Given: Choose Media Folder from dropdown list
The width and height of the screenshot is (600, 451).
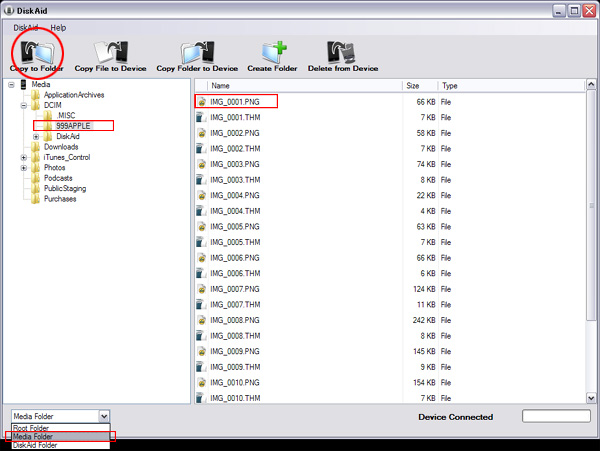Looking at the screenshot, I should (61, 436).
